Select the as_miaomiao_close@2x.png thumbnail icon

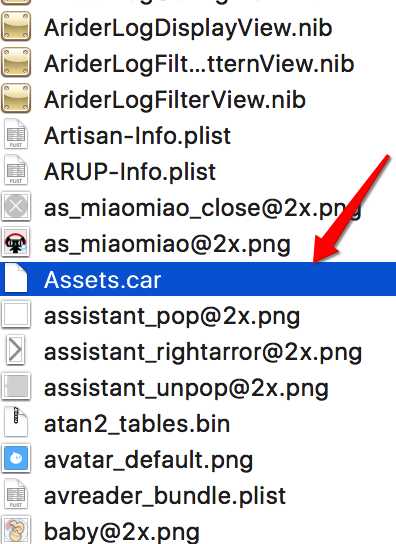[16, 206]
